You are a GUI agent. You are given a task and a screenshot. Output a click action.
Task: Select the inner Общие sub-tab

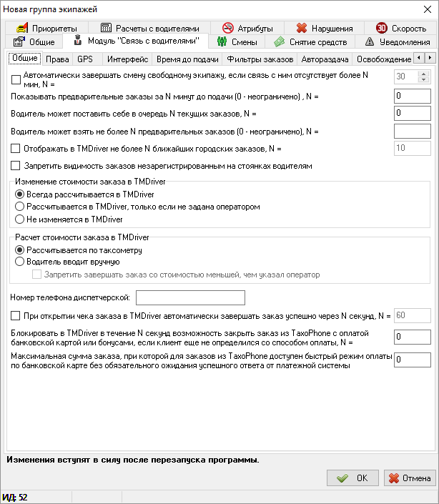pyautogui.click(x=25, y=58)
